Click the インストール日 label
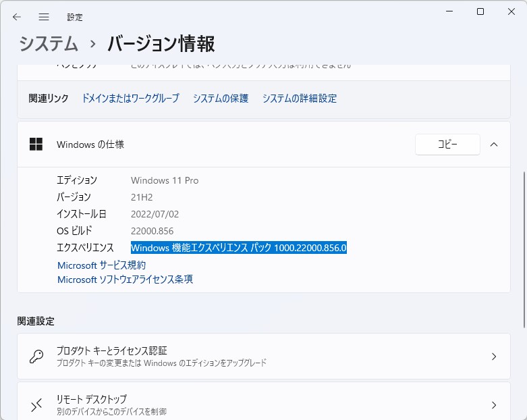The image size is (527, 420). pos(82,214)
